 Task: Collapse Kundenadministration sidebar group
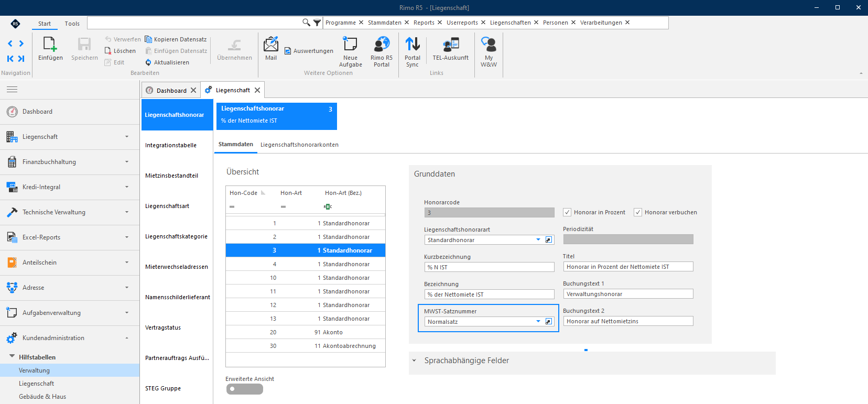pyautogui.click(x=127, y=338)
